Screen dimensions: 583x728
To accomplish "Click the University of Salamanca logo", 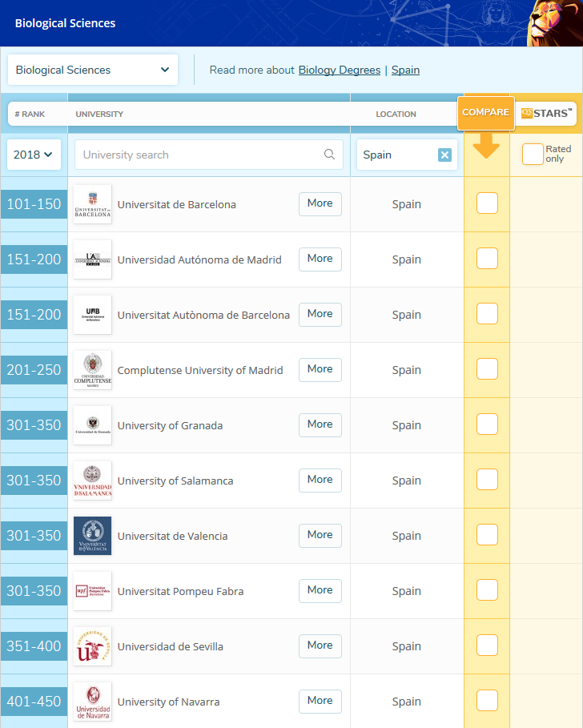I will [92, 481].
